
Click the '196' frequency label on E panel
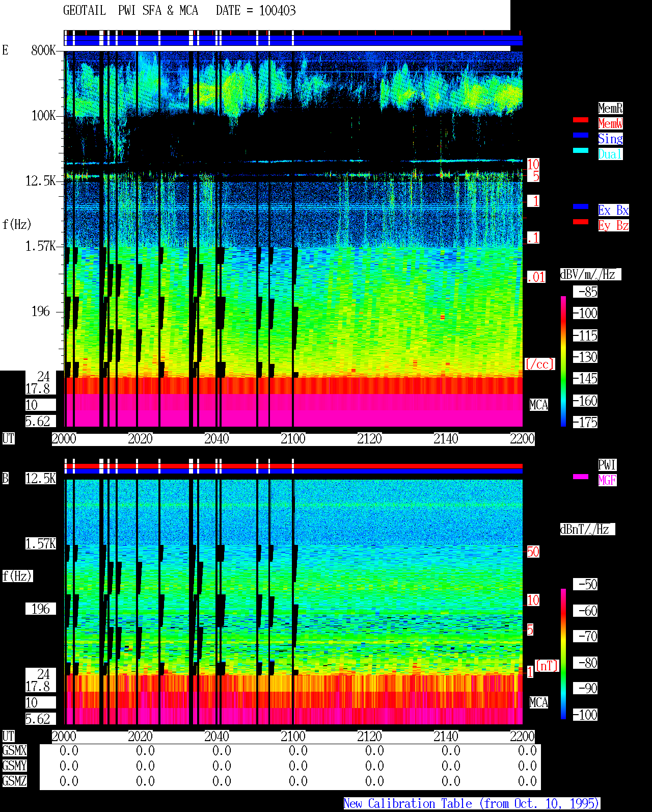(x=41, y=311)
